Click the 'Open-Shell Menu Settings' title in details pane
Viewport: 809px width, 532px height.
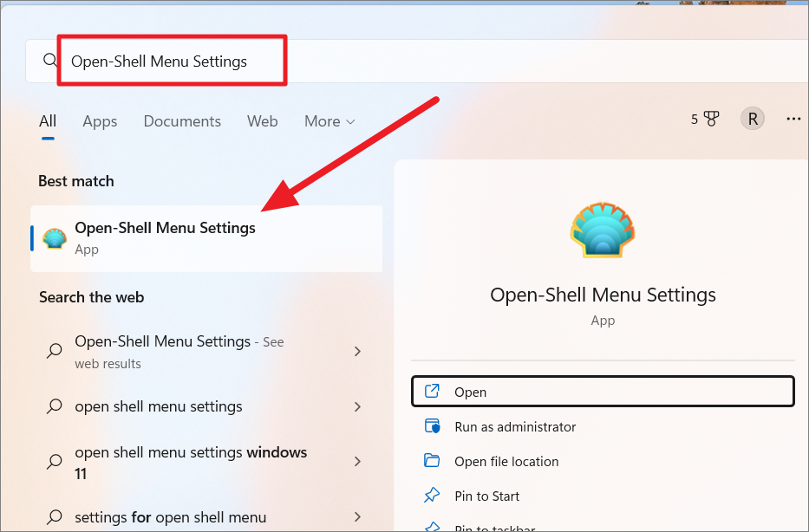(603, 295)
